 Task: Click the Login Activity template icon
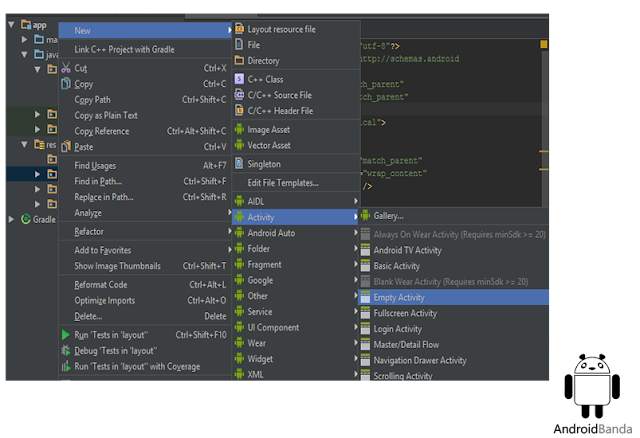click(365, 329)
